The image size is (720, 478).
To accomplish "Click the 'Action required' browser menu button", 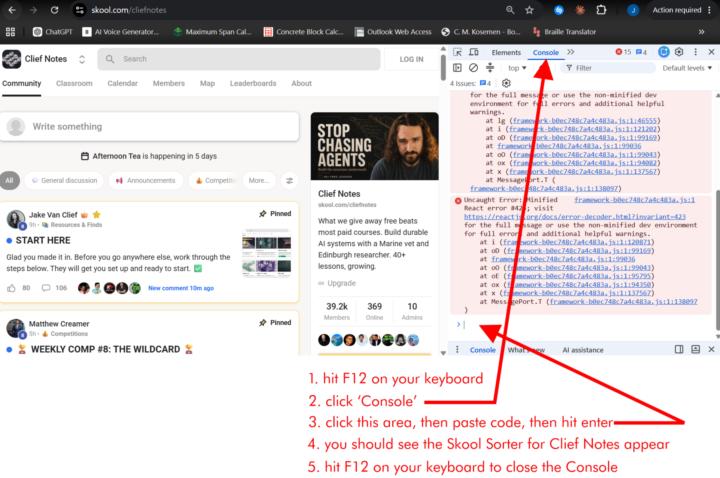I will point(681,10).
